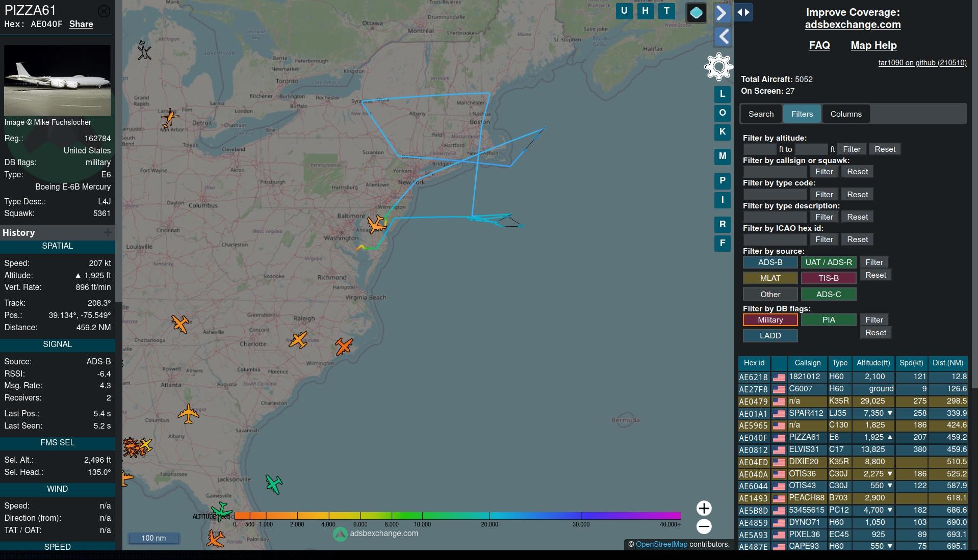Viewport: 978px width, 560px height.
Task: Toggle sidebar width with double-arrow icon
Action: click(743, 12)
